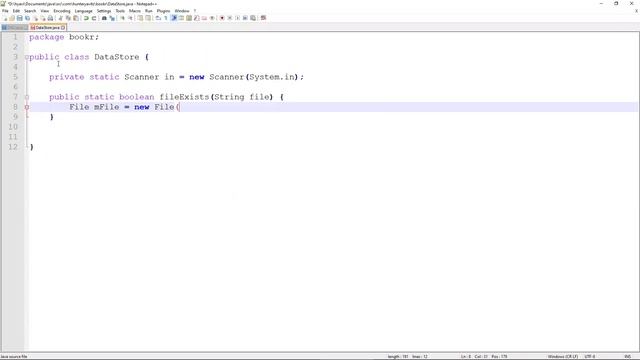Stop macro recording toolbar icon

(229, 18)
